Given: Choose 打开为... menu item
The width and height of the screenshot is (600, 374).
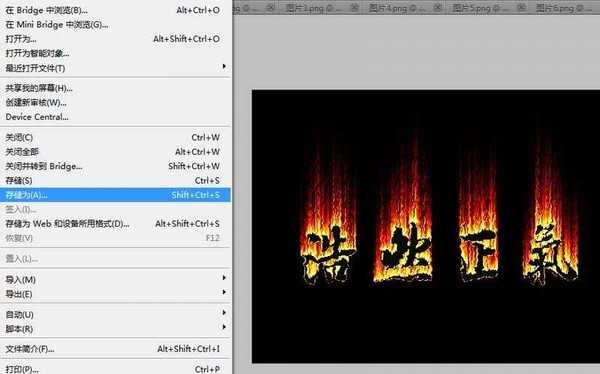Looking at the screenshot, I should [x=115, y=39].
